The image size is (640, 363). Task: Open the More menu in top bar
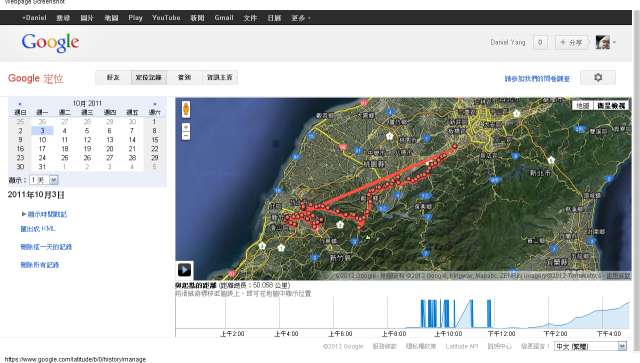coord(300,18)
